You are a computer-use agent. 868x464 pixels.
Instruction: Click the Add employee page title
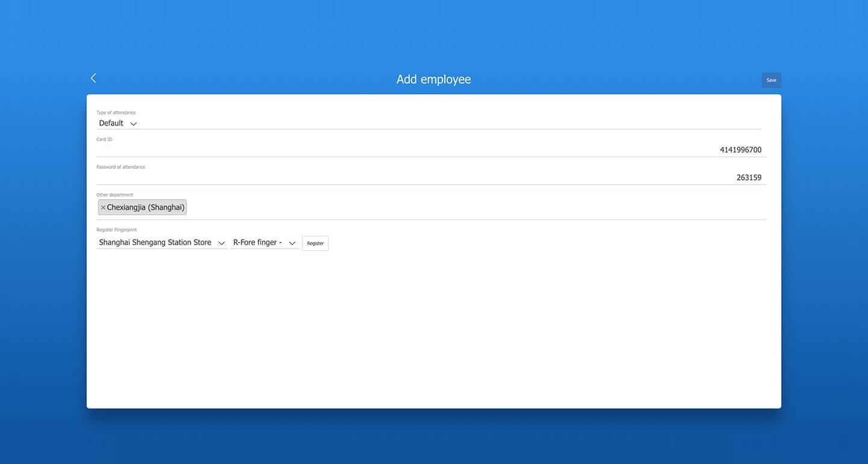(x=434, y=80)
